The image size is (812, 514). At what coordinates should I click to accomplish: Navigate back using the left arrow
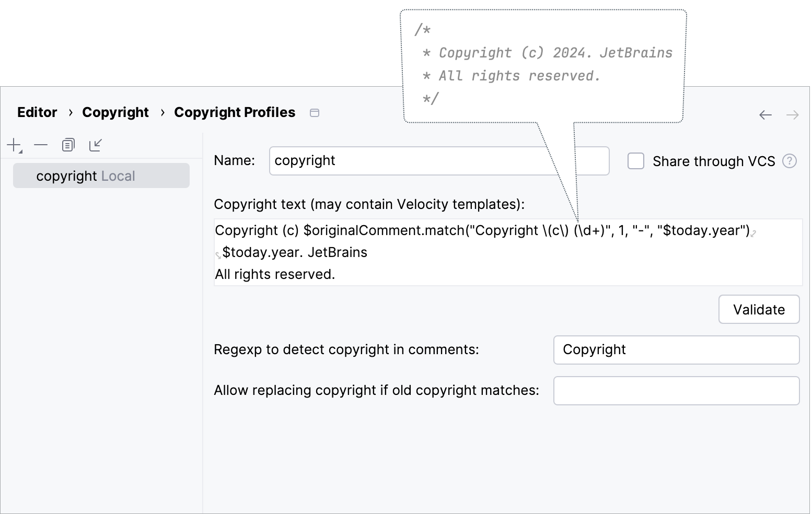[765, 114]
